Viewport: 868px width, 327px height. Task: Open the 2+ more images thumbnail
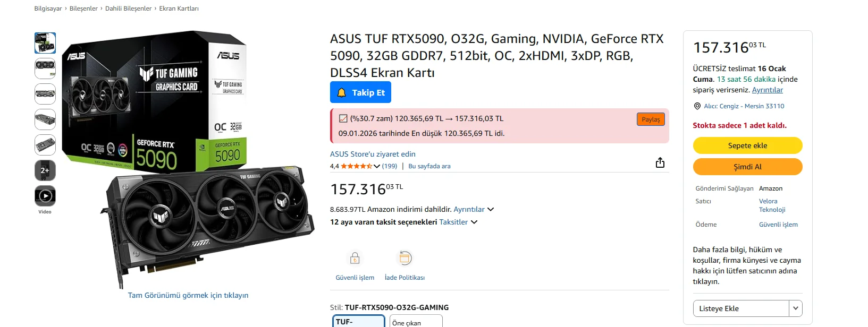click(45, 170)
